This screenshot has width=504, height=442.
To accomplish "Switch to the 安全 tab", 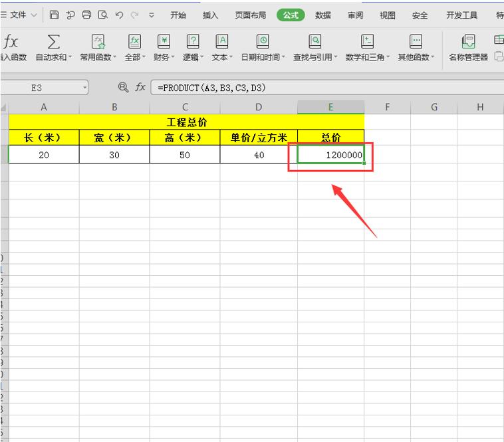I will click(420, 15).
